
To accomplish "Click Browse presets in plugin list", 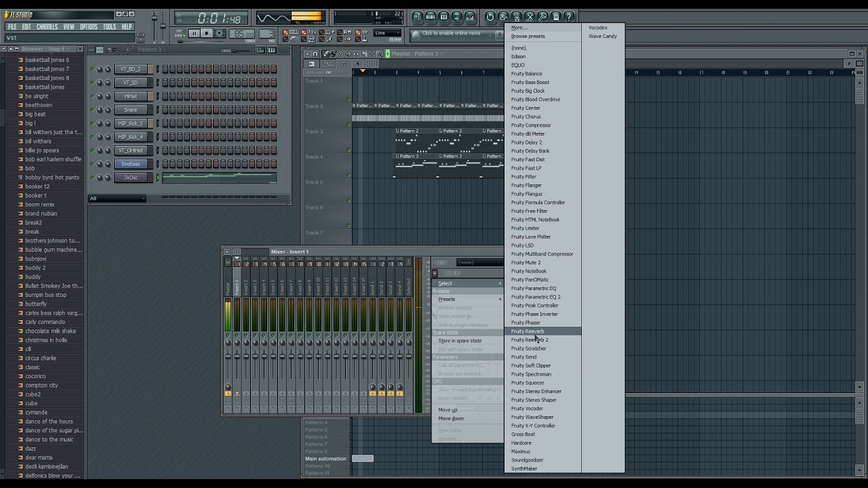I will coord(542,37).
